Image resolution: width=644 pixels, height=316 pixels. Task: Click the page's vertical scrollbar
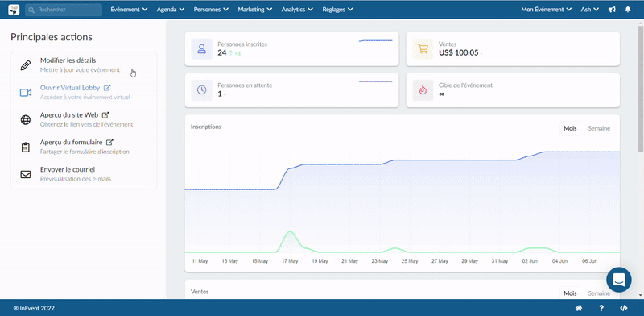[640, 89]
